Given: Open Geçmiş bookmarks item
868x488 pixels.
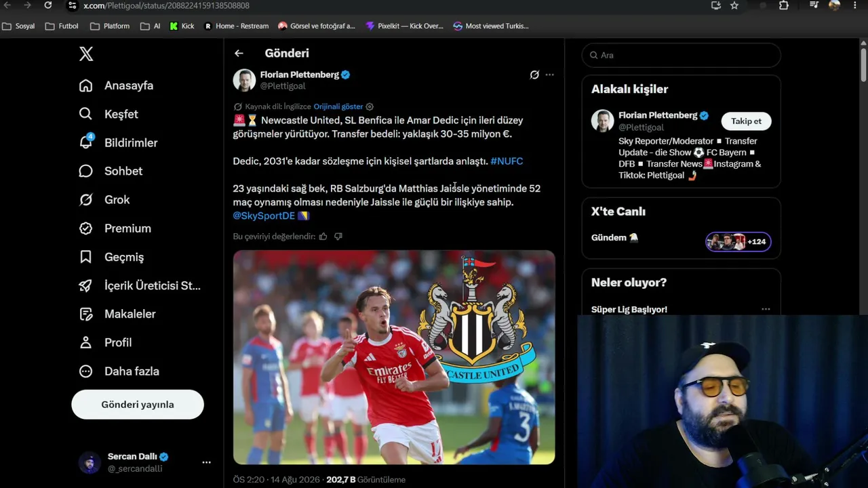Looking at the screenshot, I should tap(111, 257).
